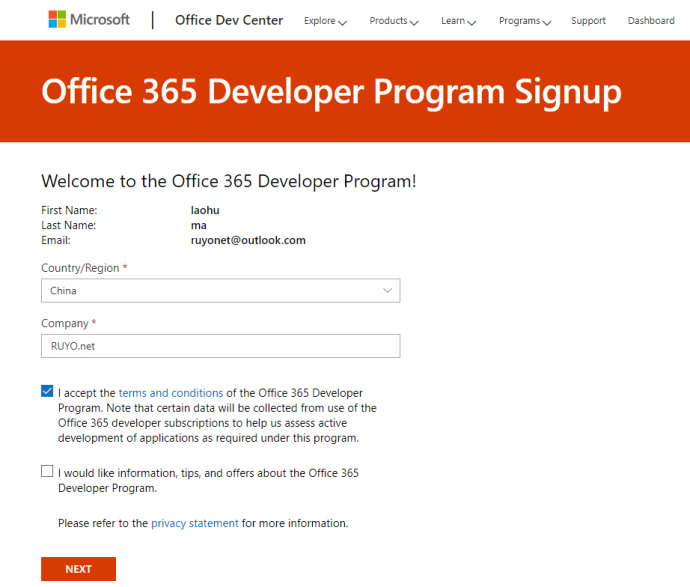The width and height of the screenshot is (690, 587).
Task: Open the privacy statement link
Action: (195, 523)
